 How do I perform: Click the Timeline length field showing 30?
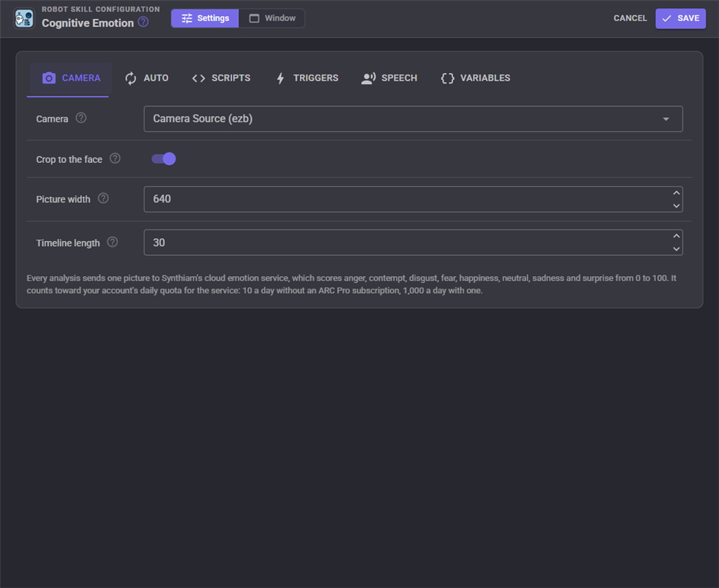click(x=413, y=242)
